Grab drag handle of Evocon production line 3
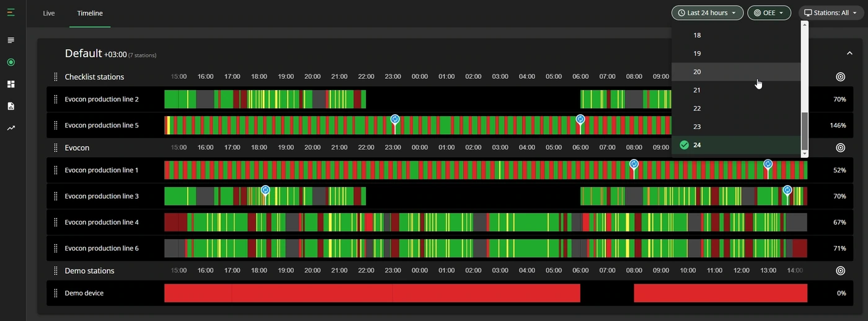The width and height of the screenshot is (868, 321). pyautogui.click(x=55, y=196)
